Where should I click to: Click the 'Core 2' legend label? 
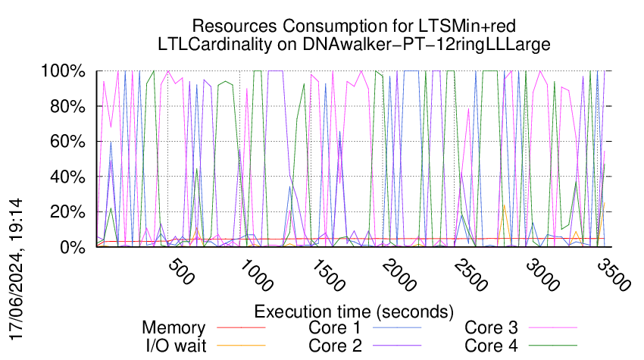click(335, 346)
